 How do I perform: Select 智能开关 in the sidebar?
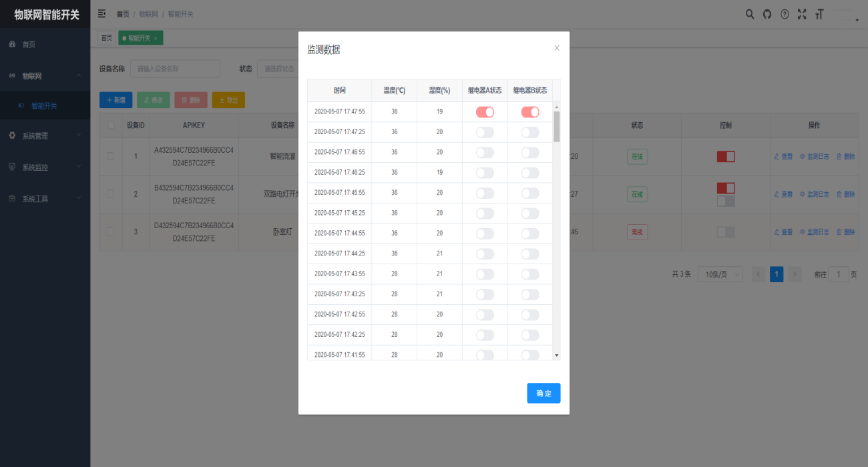pos(45,105)
